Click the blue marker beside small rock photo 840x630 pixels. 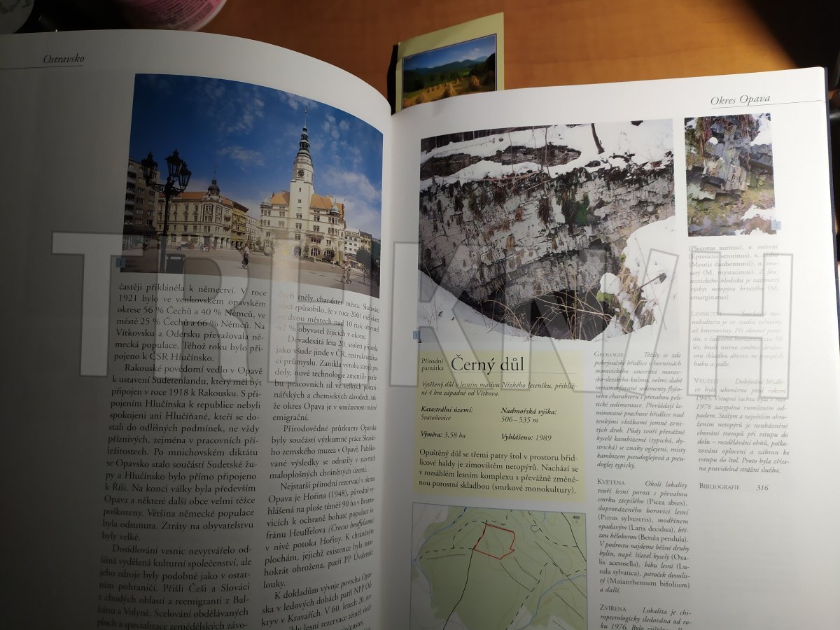tap(777, 225)
